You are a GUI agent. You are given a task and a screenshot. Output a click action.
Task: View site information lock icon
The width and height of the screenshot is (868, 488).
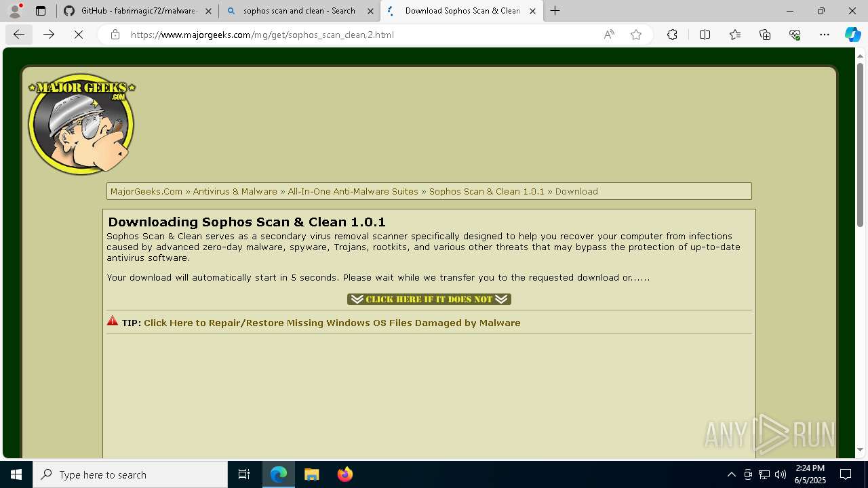pos(115,35)
